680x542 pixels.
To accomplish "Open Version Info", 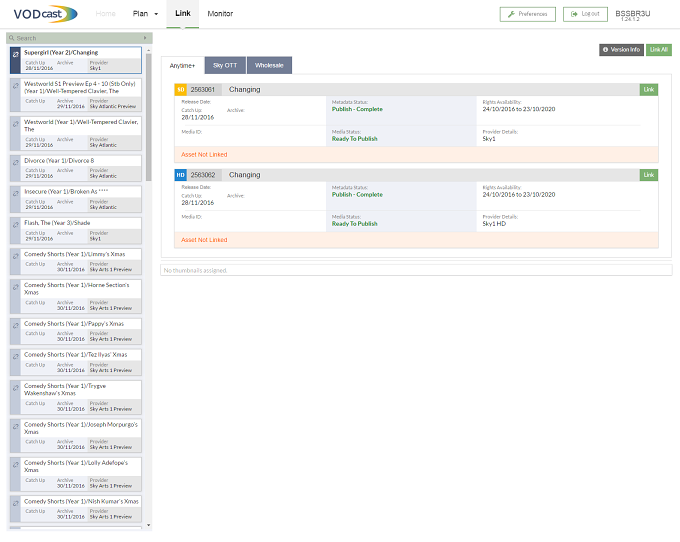I will tap(621, 50).
